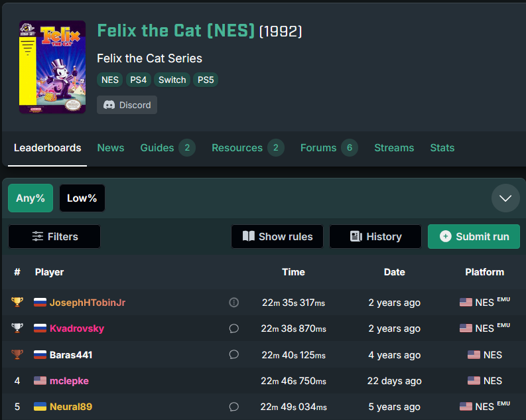Click the Date column header

[395, 272]
